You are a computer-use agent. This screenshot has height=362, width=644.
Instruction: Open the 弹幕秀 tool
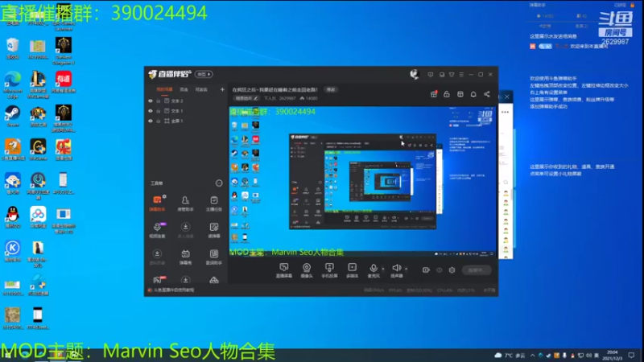pyautogui.click(x=185, y=257)
